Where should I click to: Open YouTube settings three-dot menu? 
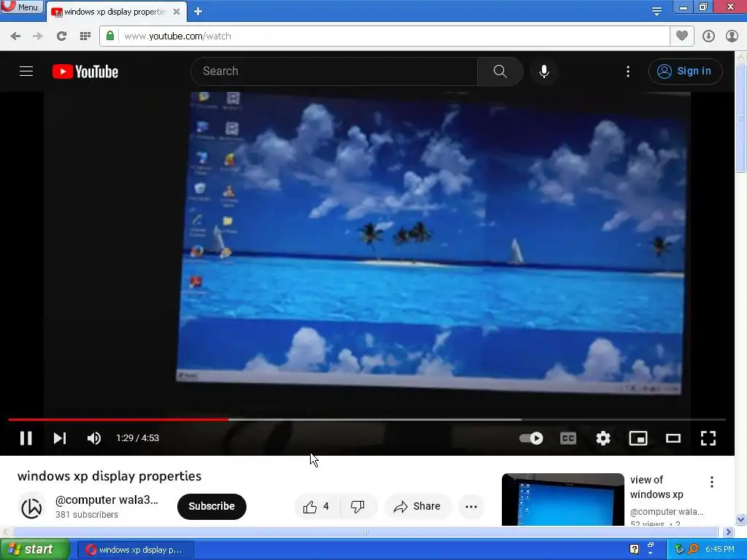(x=628, y=71)
